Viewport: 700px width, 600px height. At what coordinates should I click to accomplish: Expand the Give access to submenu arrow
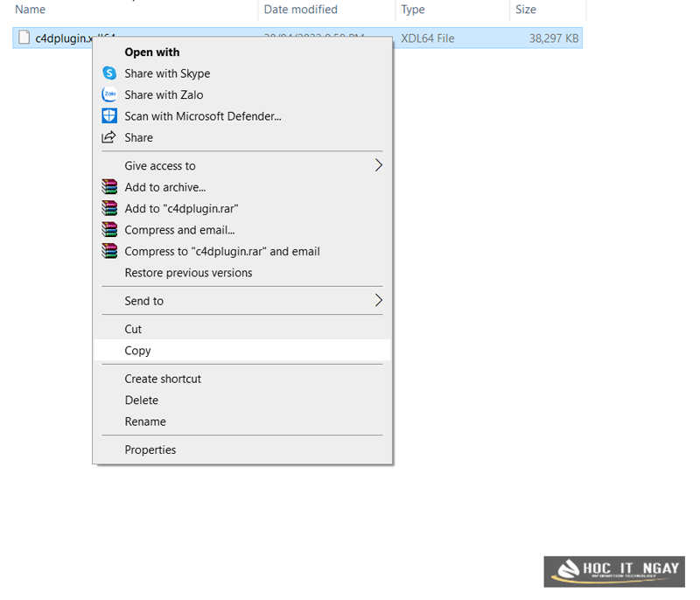coord(378,165)
